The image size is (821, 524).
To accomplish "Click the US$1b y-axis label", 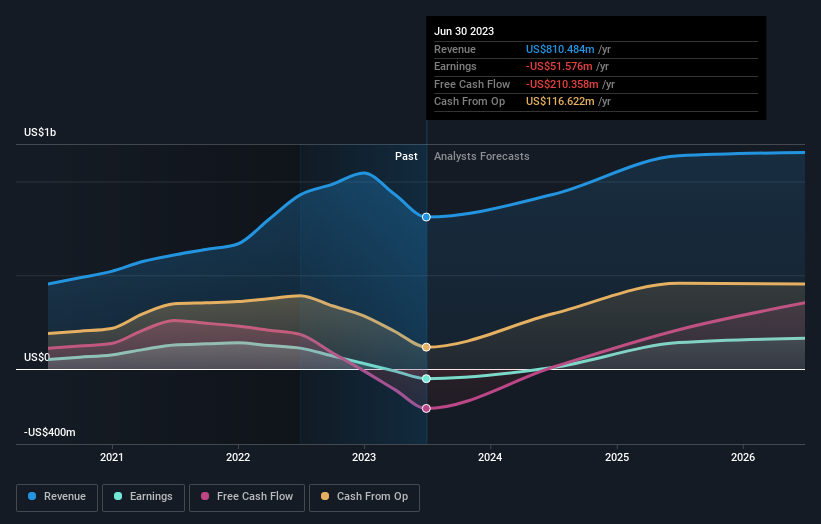I will [x=40, y=132].
